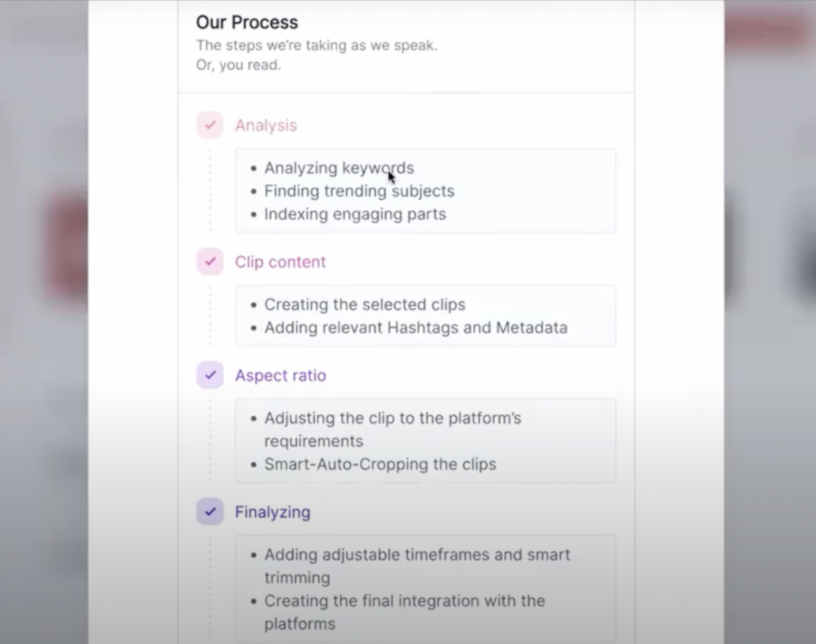
Task: Click Finding trending subjects item
Action: (x=359, y=191)
